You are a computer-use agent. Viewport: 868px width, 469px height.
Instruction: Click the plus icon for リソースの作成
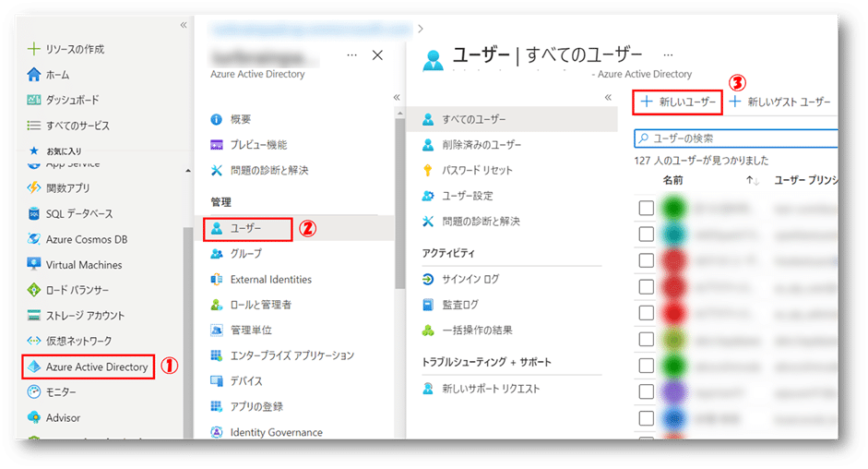(34, 49)
